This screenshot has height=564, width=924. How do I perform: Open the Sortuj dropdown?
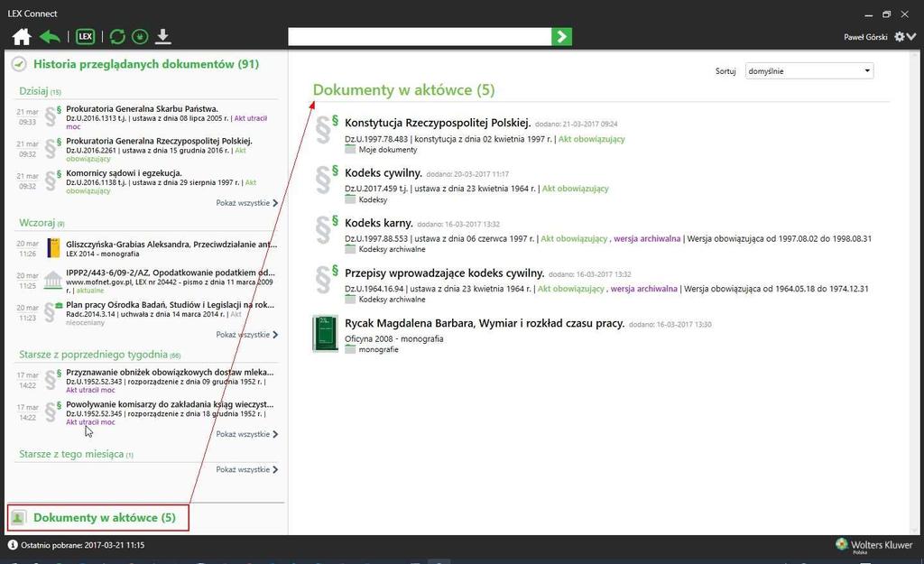(x=809, y=70)
